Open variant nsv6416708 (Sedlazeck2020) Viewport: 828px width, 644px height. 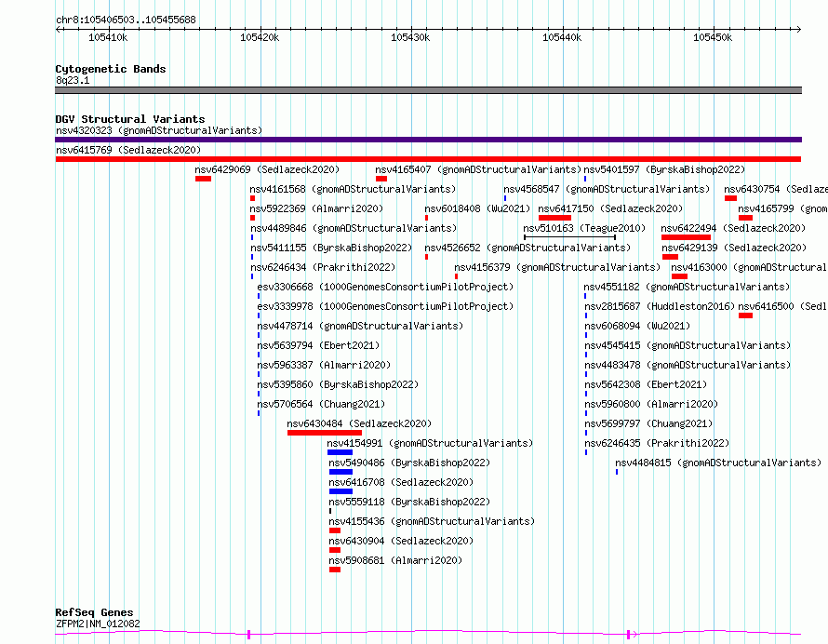click(401, 482)
